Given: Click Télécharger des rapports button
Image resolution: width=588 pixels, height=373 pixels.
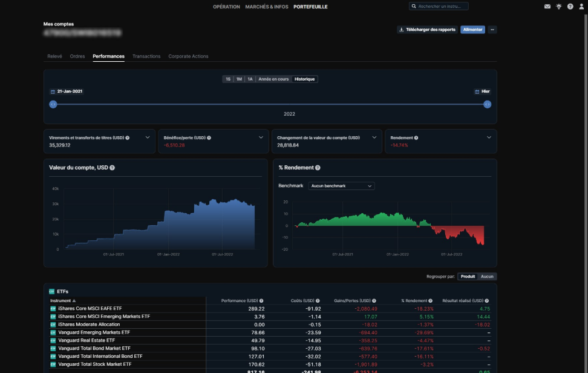Looking at the screenshot, I should (x=427, y=30).
